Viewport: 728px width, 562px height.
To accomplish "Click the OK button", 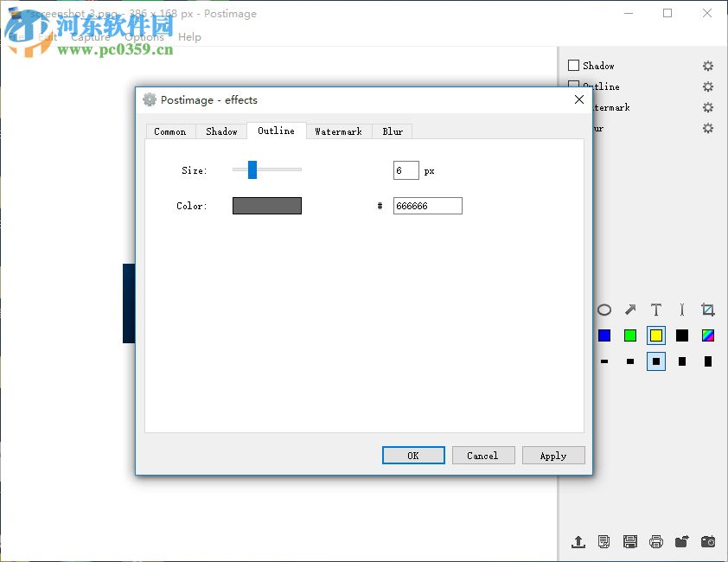I will click(413, 455).
